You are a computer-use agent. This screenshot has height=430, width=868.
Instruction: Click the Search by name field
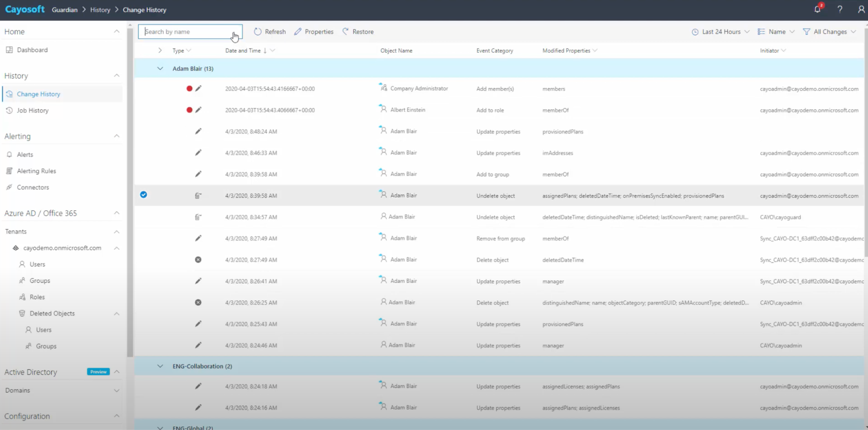(187, 32)
